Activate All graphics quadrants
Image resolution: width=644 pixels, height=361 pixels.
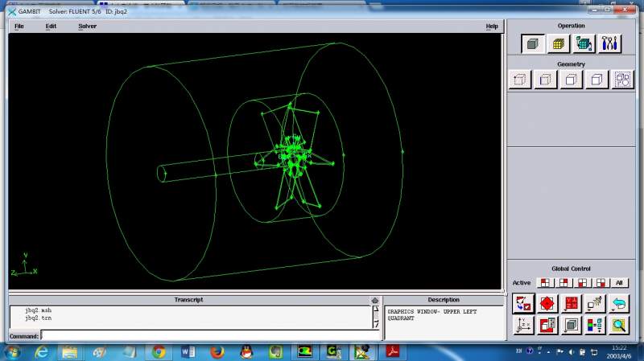pyautogui.click(x=619, y=283)
